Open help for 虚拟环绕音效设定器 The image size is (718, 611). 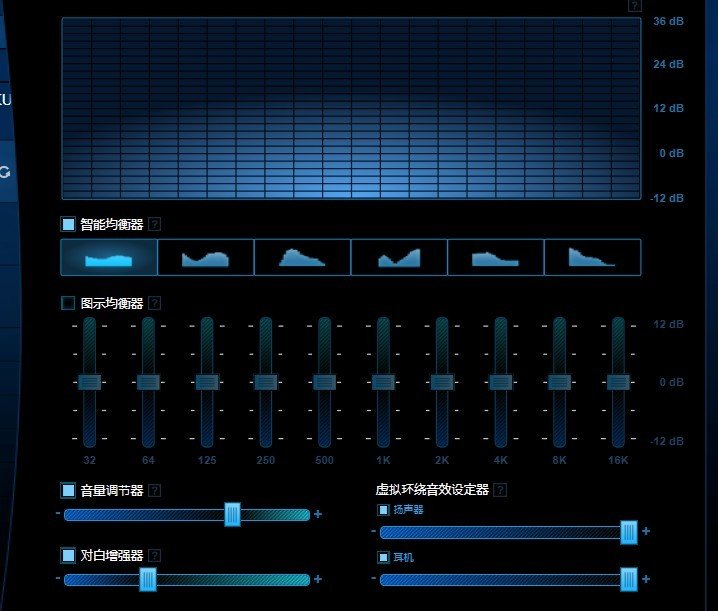coord(500,490)
